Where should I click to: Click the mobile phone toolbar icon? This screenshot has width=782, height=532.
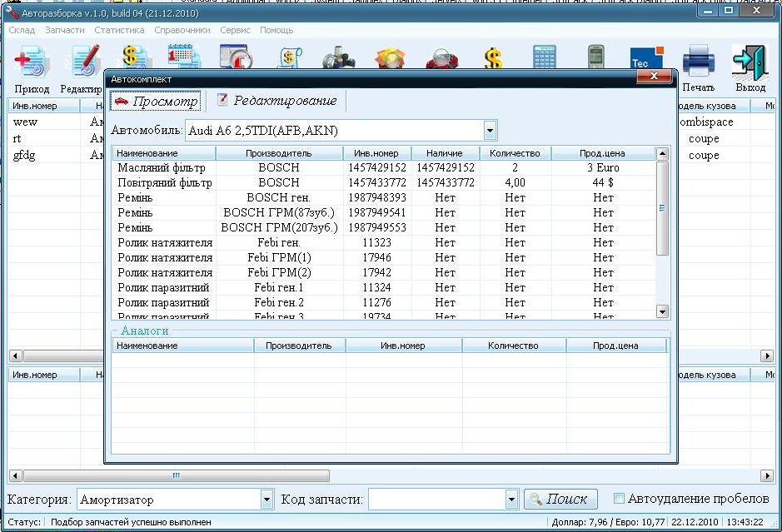tap(595, 58)
